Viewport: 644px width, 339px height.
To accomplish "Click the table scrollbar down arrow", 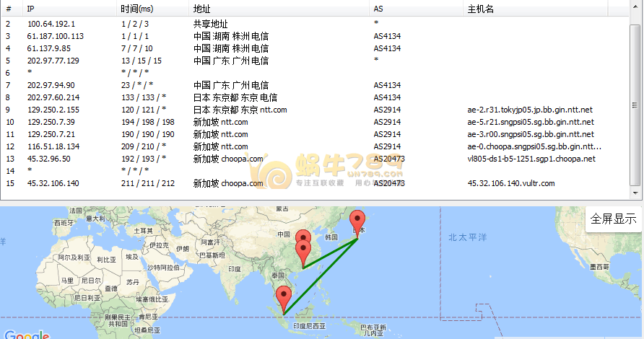I will coord(635,193).
